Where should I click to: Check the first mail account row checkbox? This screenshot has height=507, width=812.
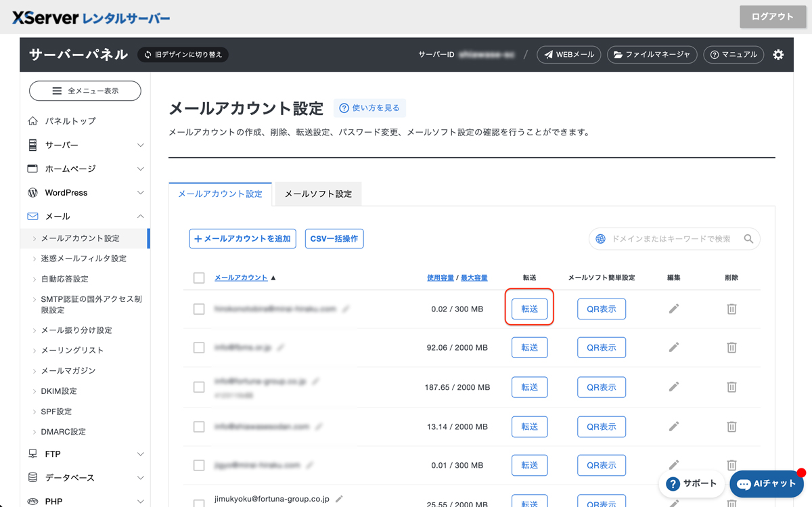(199, 309)
